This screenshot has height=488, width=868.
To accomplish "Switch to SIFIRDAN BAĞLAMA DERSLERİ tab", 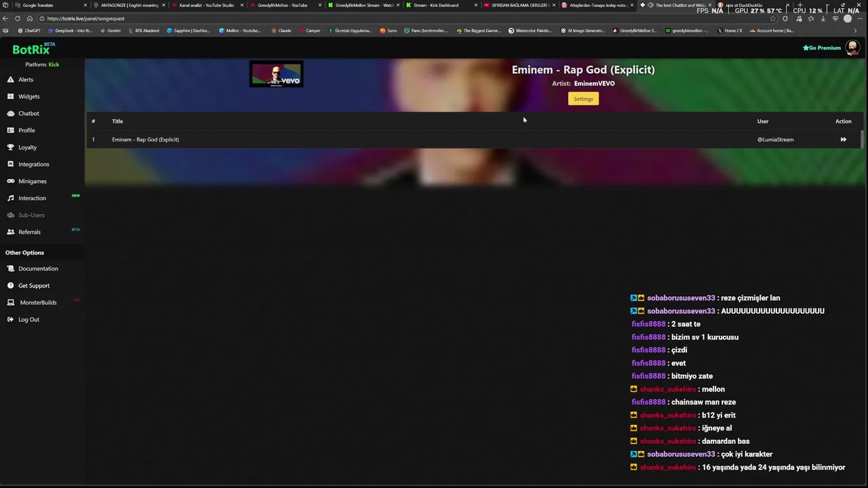I will [x=520, y=5].
